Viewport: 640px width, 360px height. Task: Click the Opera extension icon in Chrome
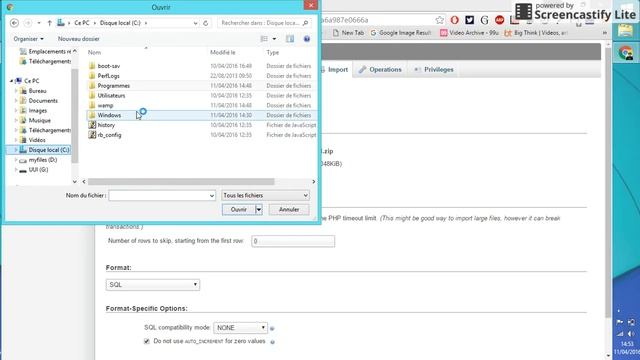(454, 20)
